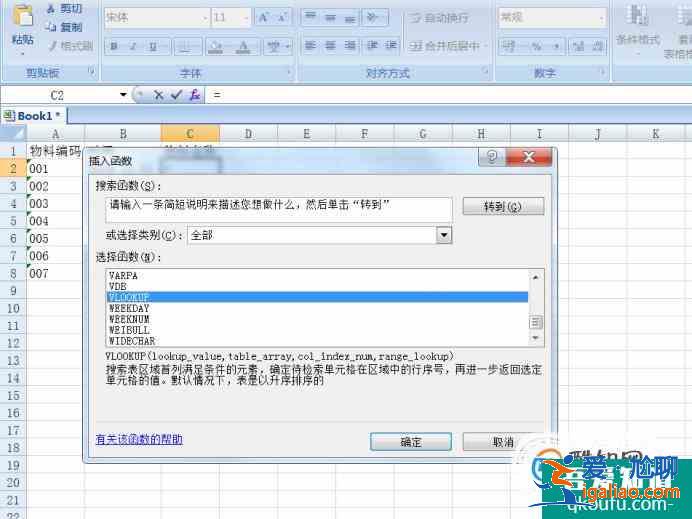Expand the clipboard (剪贴板) group launcher

click(x=92, y=71)
